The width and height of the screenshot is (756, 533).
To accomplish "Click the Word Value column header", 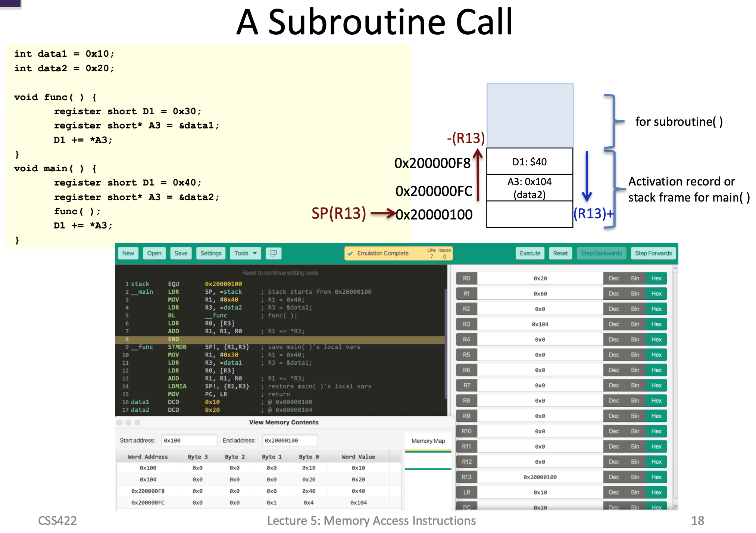I will tap(358, 456).
